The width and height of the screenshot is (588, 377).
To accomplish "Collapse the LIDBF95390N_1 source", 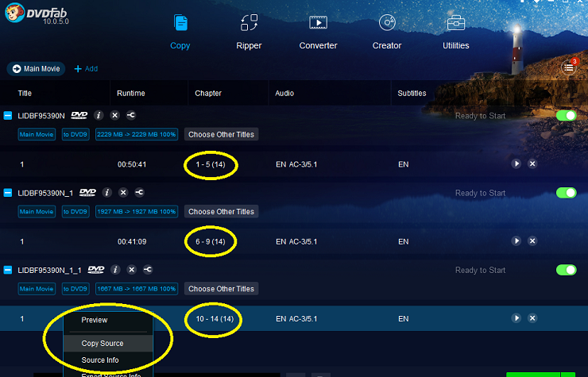I will tap(8, 193).
